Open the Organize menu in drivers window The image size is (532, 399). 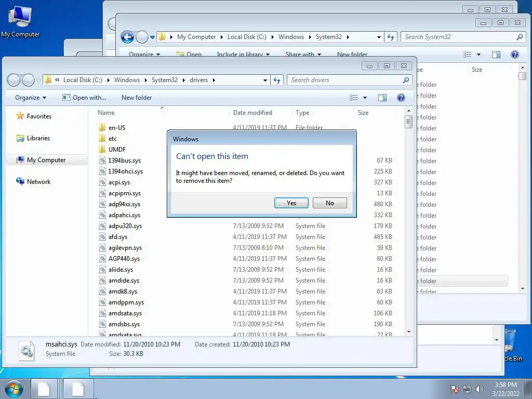click(x=31, y=98)
